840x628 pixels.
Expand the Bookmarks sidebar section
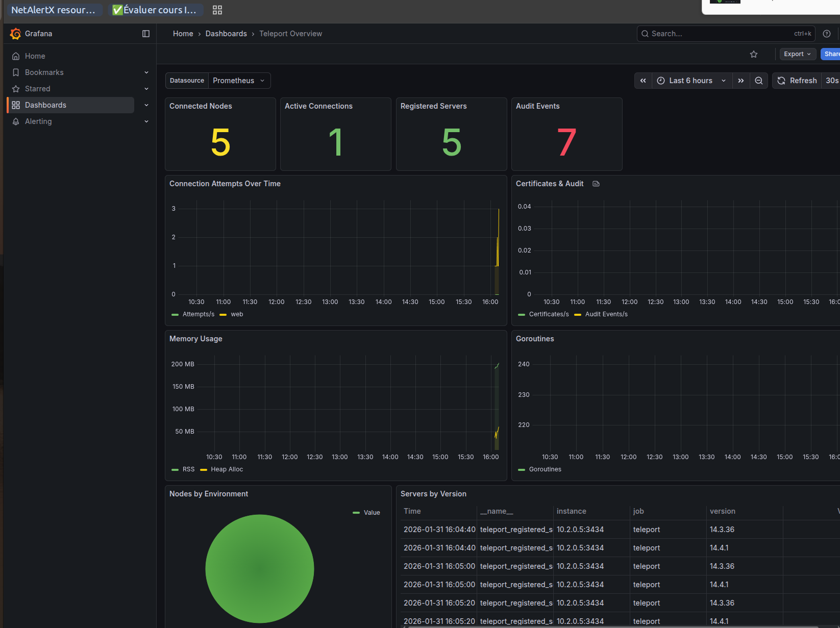tap(146, 72)
